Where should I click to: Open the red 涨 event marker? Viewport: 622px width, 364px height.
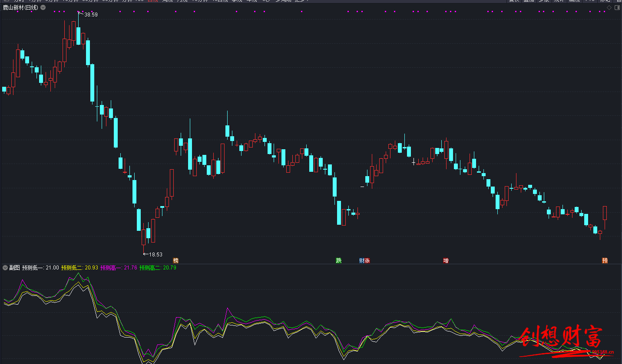(x=367, y=261)
